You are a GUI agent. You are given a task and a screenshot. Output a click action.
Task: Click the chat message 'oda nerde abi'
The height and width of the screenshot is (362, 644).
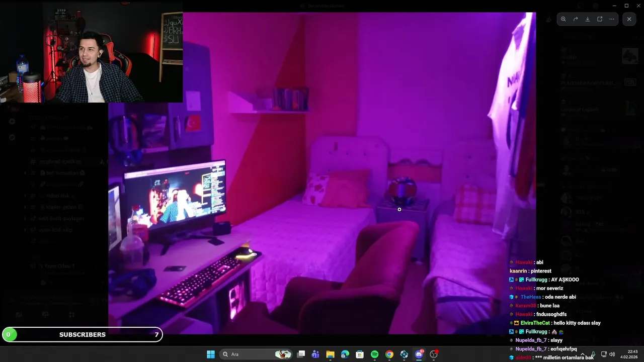coord(560,297)
